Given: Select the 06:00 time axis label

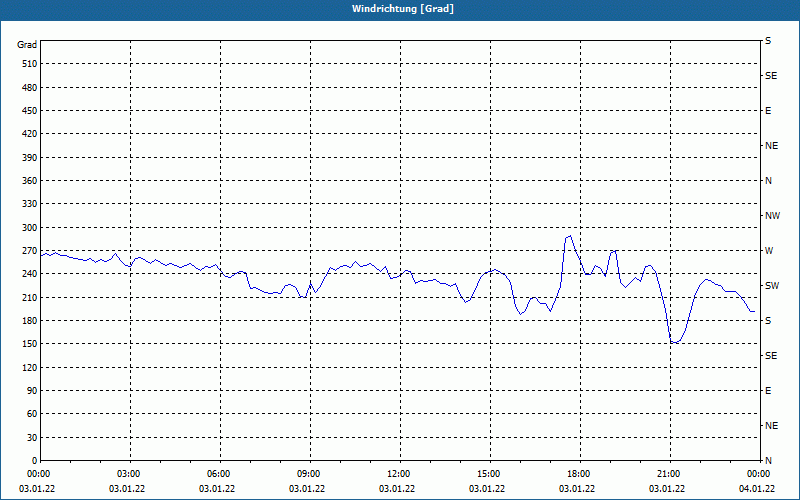Looking at the screenshot, I should 218,474.
